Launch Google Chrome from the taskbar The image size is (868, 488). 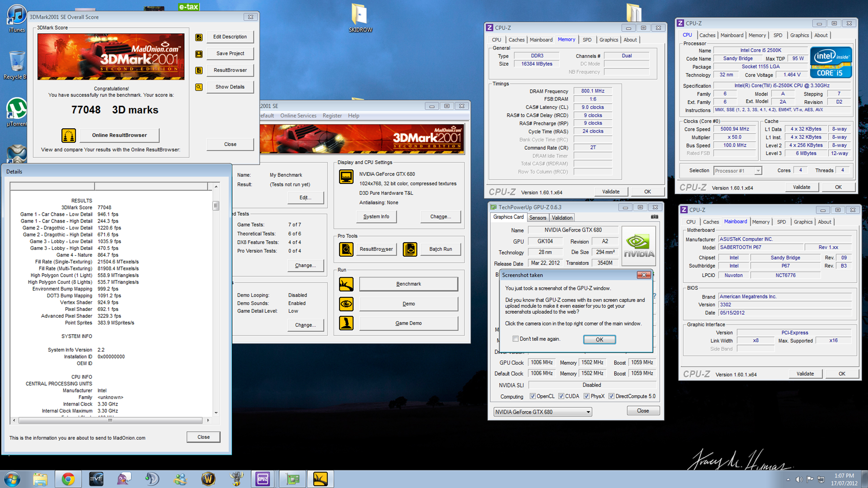tap(68, 479)
